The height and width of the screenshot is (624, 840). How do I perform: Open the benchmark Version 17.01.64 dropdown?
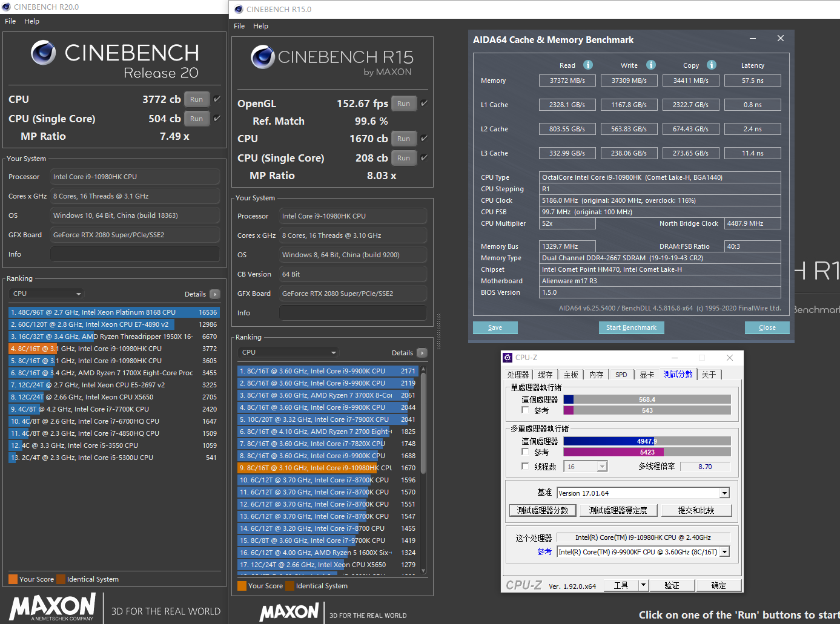643,493
